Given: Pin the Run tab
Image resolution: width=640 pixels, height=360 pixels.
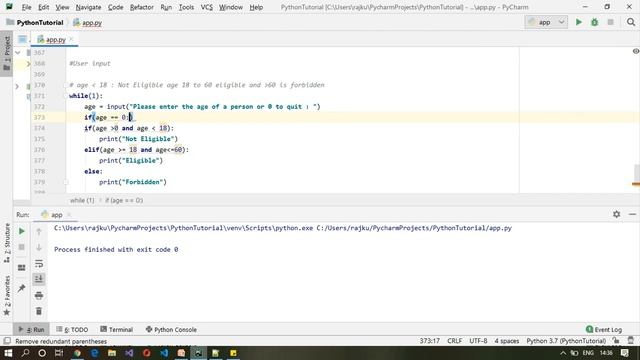Looking at the screenshot, I should click(x=22, y=288).
